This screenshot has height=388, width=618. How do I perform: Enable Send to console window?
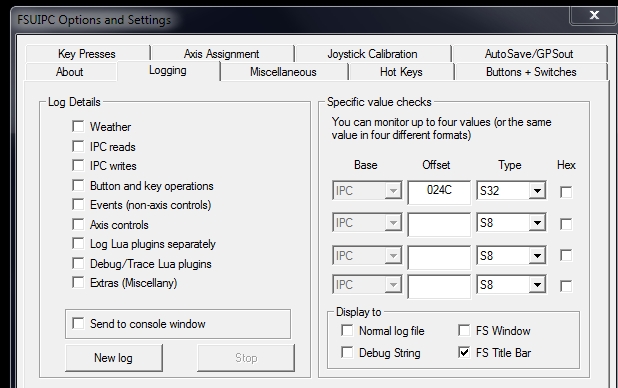click(x=78, y=324)
